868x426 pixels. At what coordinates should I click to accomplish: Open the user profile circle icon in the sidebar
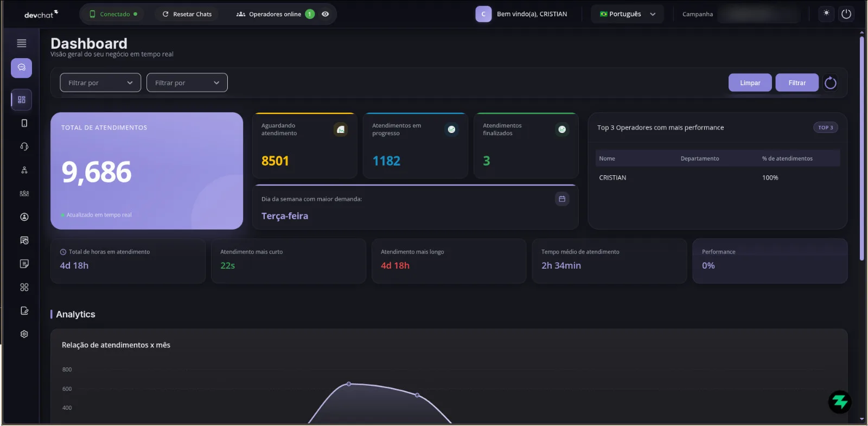pyautogui.click(x=24, y=217)
